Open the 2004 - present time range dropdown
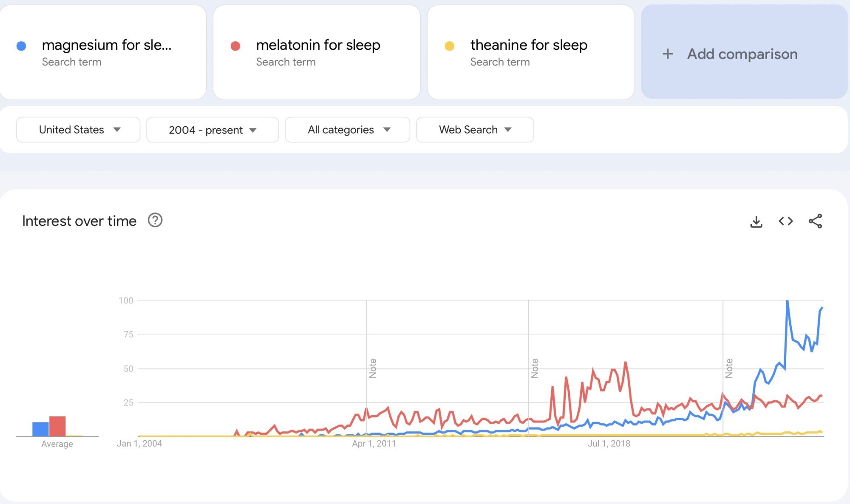The height and width of the screenshot is (504, 850). pyautogui.click(x=212, y=130)
